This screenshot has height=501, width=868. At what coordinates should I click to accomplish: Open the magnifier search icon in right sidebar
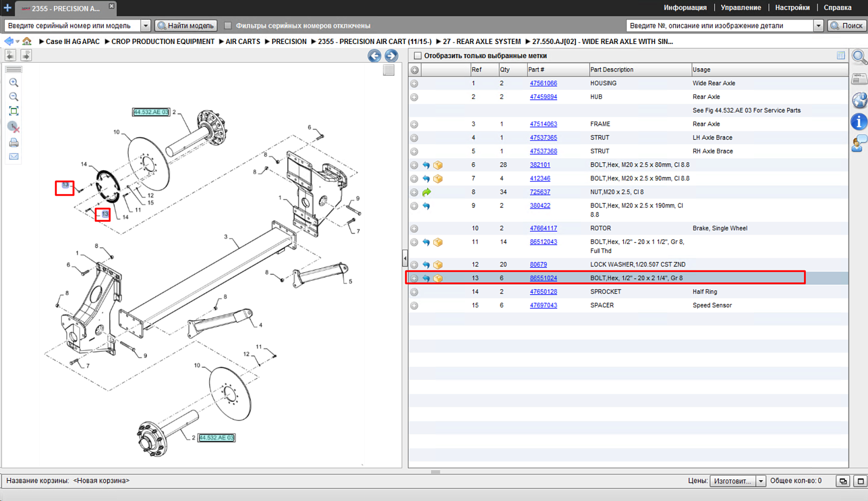pyautogui.click(x=859, y=57)
